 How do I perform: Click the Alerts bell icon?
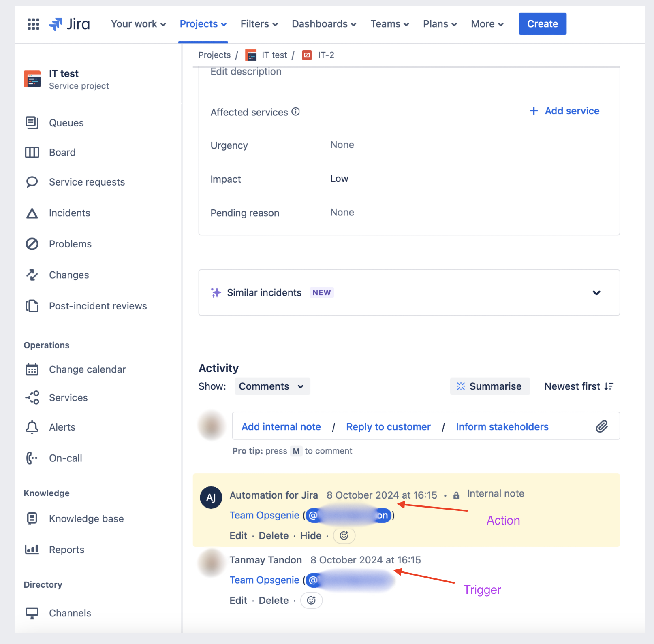point(32,427)
